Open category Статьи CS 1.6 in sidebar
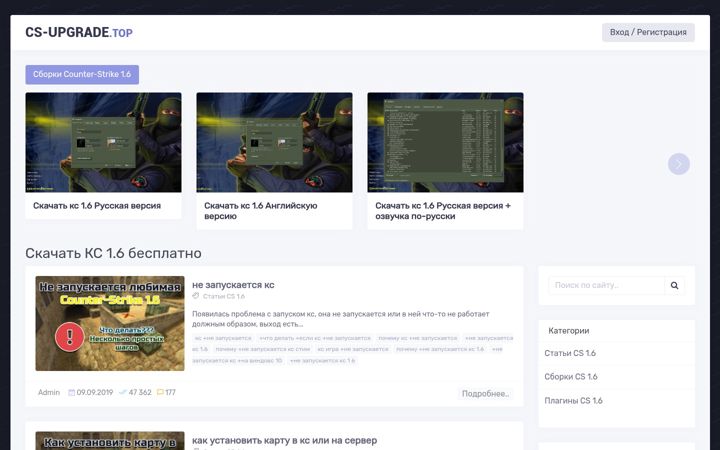Viewport: 720px width, 450px height. point(570,353)
